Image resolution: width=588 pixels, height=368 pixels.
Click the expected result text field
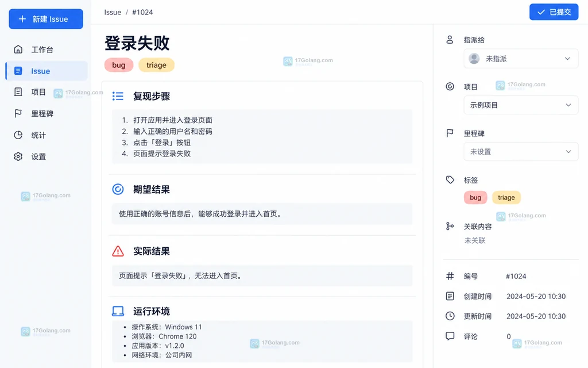coord(262,214)
